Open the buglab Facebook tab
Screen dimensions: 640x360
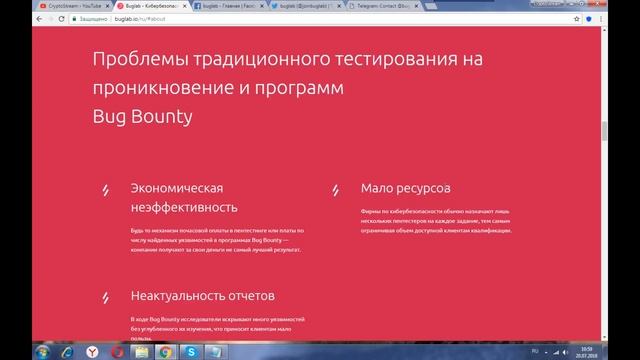click(x=229, y=6)
